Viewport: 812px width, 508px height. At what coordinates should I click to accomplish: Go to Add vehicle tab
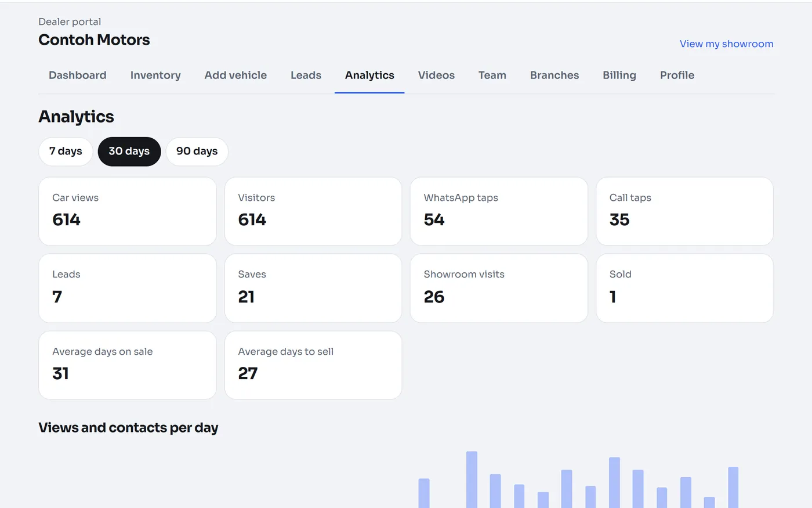coord(235,75)
